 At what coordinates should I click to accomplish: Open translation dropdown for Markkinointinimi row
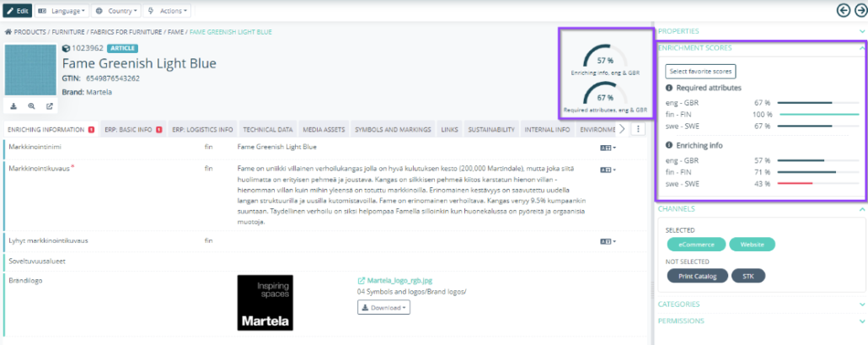click(x=608, y=148)
